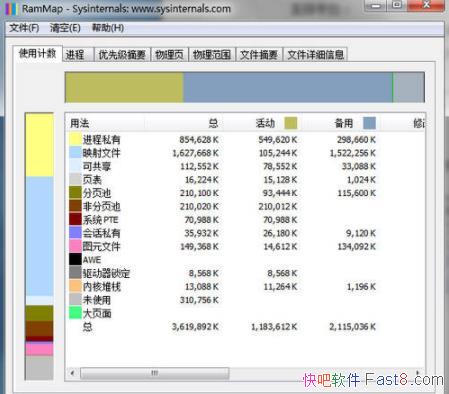The height and width of the screenshot is (394, 449).
Task: Sort by the 总 column header
Action: click(183, 123)
